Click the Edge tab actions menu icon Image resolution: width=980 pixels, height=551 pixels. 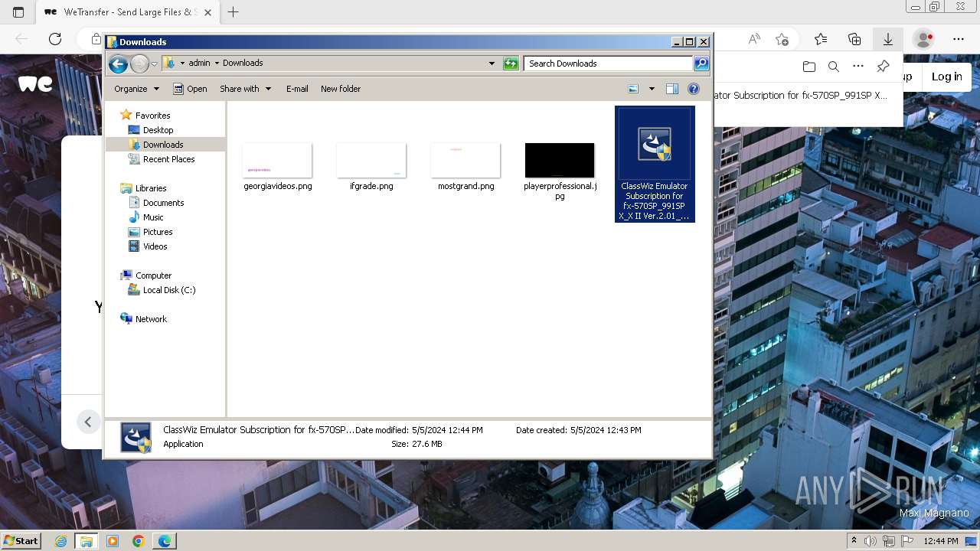18,11
